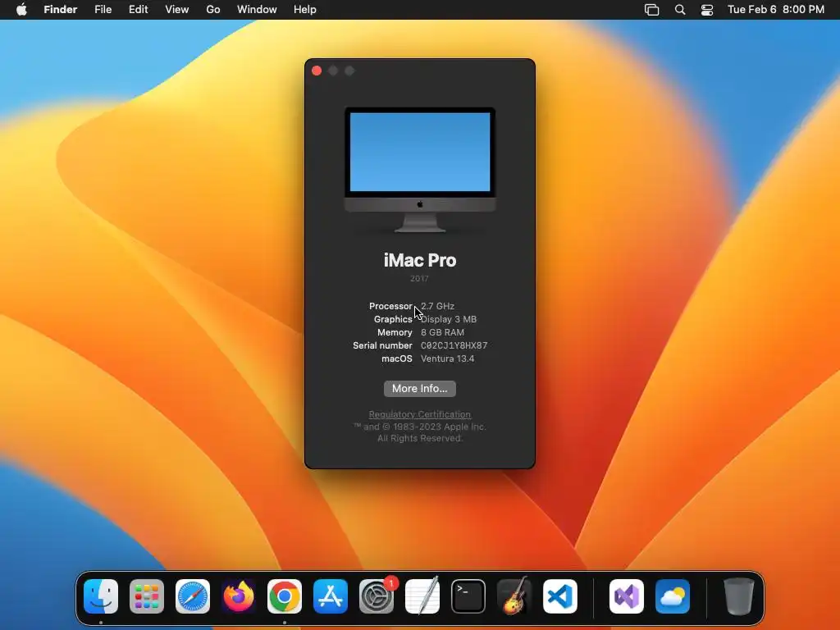Click the 'iMac Pro' title text
The height and width of the screenshot is (630, 840).
420,260
